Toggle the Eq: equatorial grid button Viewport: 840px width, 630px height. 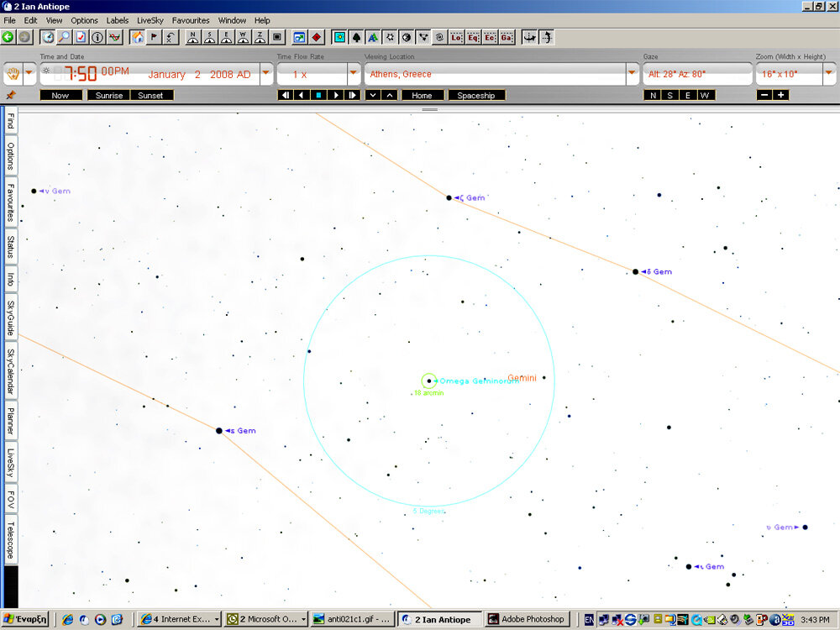(x=474, y=37)
